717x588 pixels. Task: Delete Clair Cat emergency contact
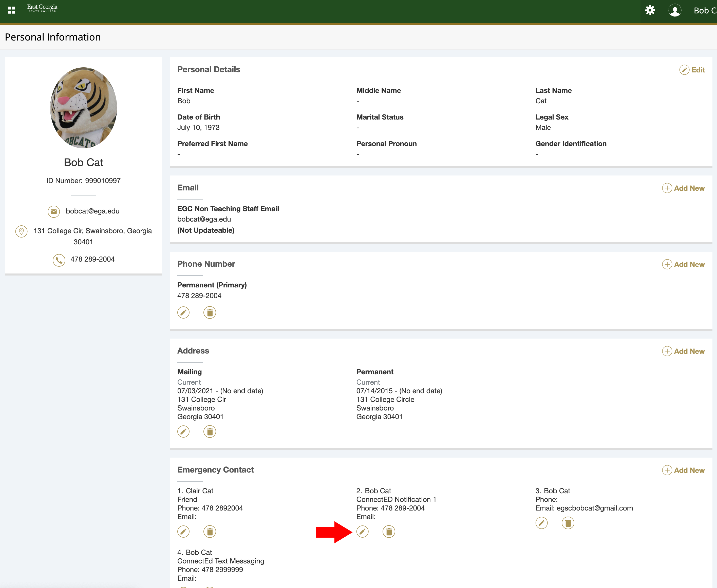pyautogui.click(x=210, y=531)
